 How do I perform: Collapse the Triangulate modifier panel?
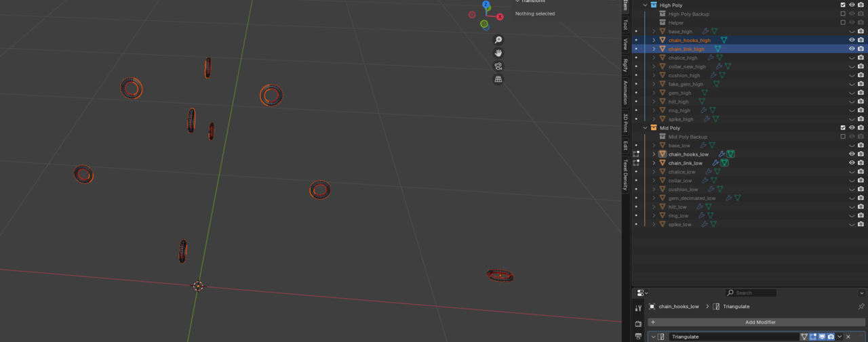[x=654, y=337]
